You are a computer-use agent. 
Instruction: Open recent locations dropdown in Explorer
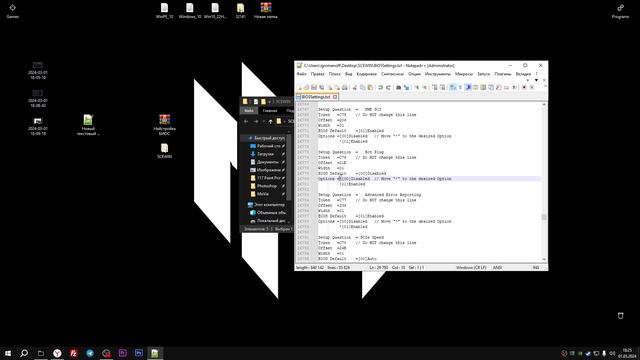click(263, 121)
